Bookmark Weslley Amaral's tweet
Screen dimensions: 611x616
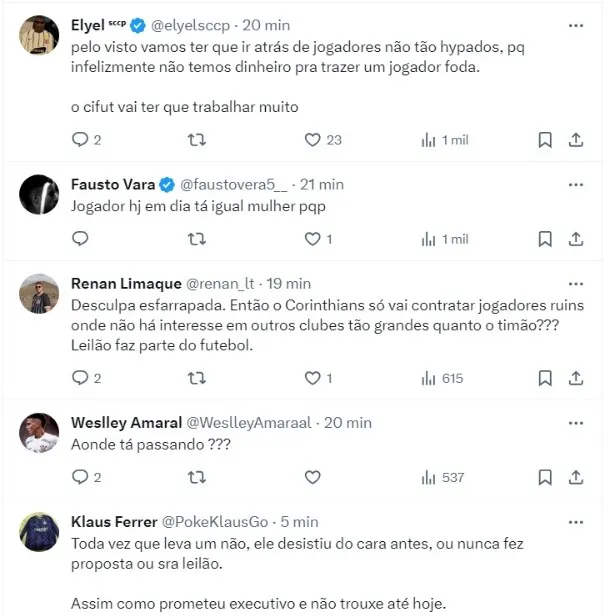click(x=545, y=477)
